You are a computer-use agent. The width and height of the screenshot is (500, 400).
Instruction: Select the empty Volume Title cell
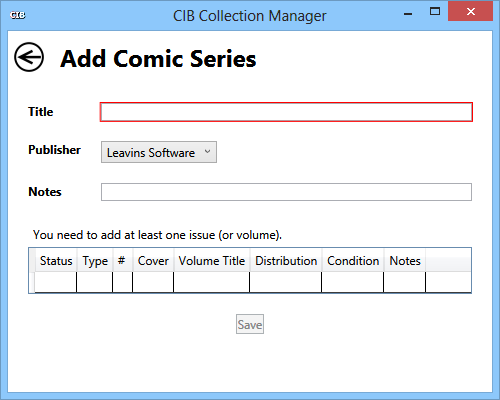212,282
